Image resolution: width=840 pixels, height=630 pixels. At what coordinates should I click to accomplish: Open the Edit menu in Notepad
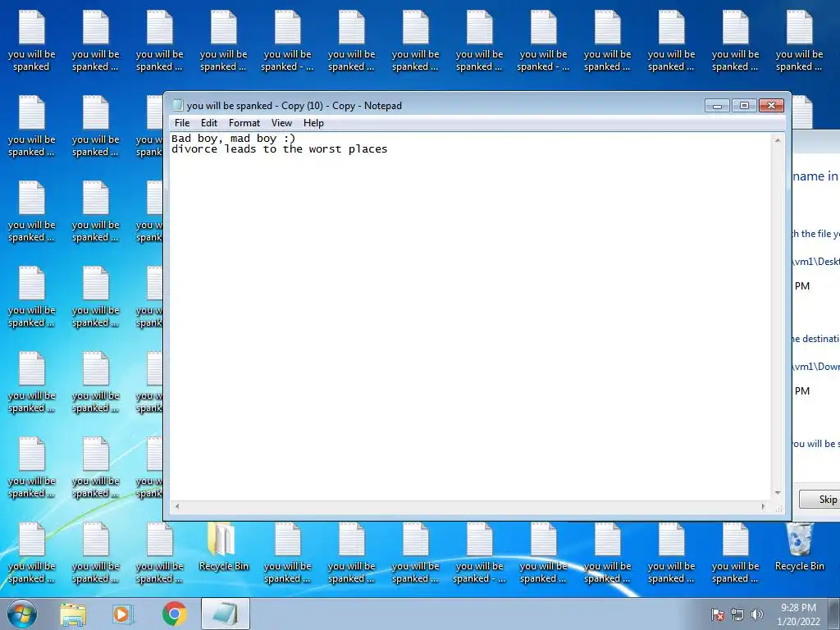[209, 123]
